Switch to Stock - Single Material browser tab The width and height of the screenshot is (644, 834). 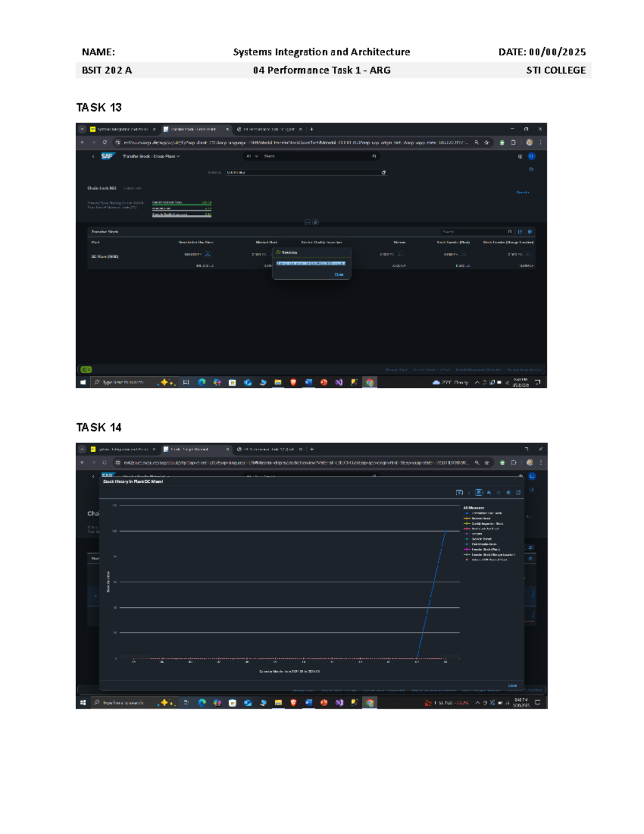point(196,449)
